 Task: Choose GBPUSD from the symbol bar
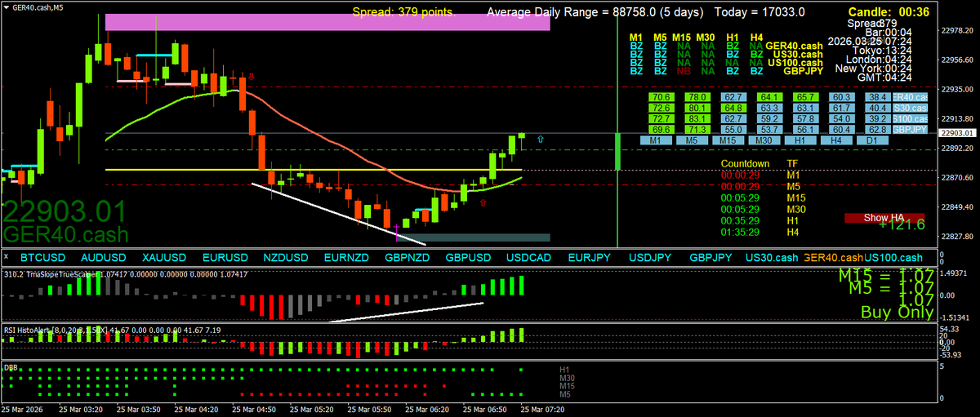click(x=469, y=258)
